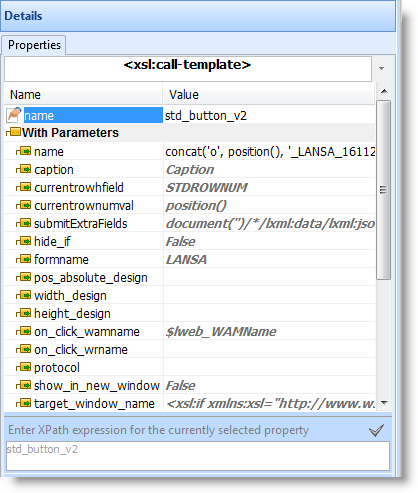Click the parameter icon next to caption
Image resolution: width=418 pixels, height=493 pixels.
24,169
